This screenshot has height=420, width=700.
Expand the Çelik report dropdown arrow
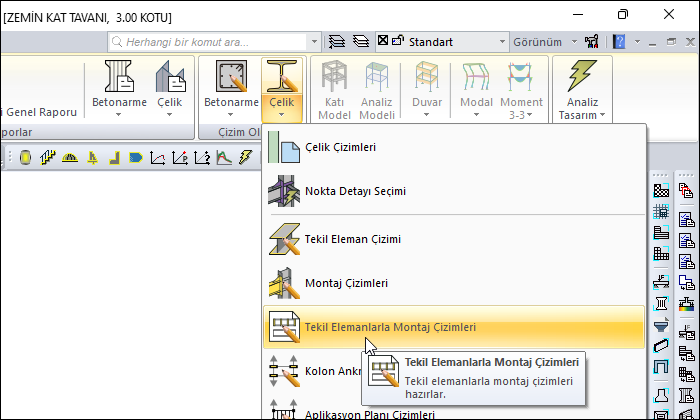point(169,115)
